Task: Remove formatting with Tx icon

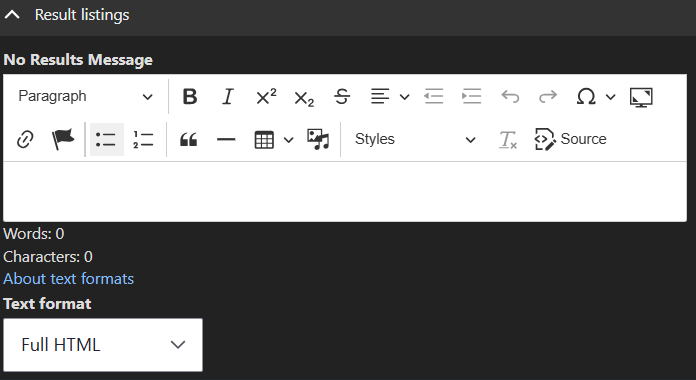Action: click(x=508, y=139)
